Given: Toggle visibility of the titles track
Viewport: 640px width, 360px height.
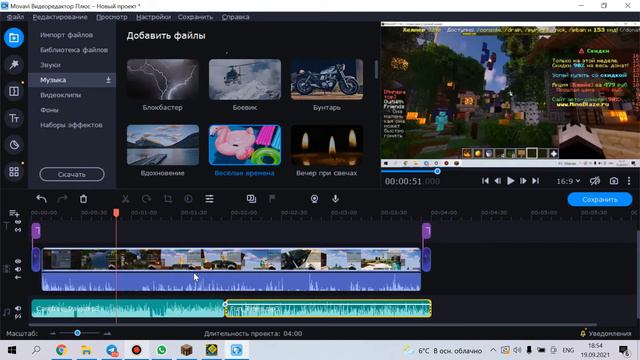Looking at the screenshot, I should coord(18,222).
